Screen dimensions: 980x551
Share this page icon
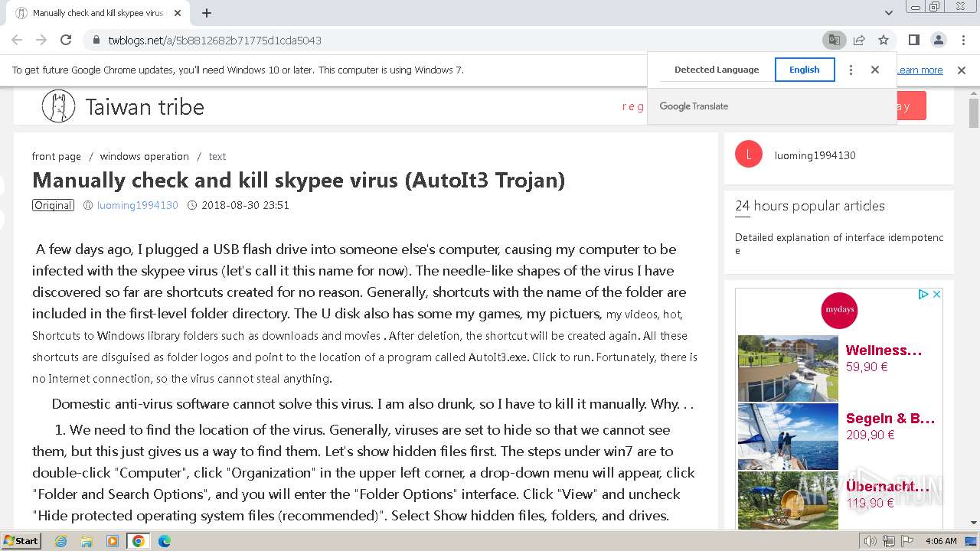pyautogui.click(x=859, y=40)
